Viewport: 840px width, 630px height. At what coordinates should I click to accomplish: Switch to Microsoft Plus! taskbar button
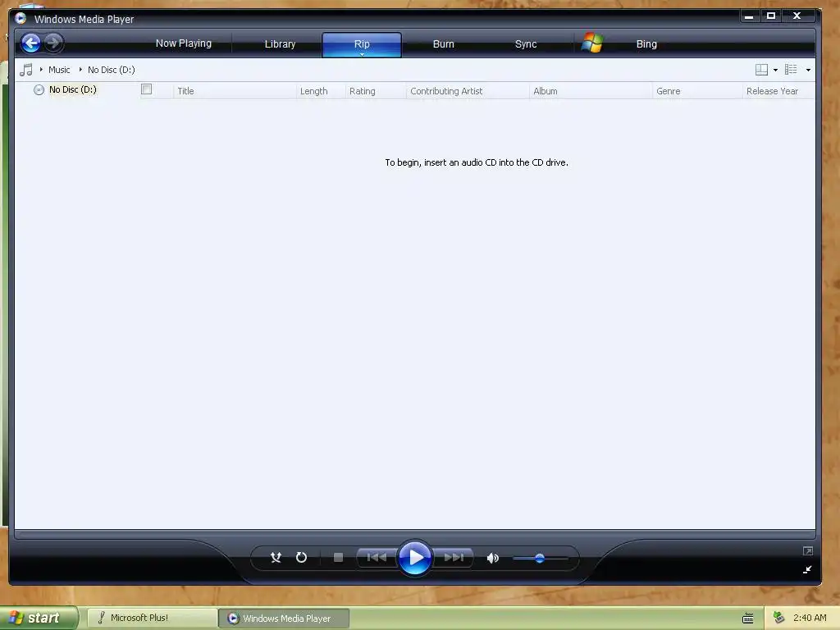pos(152,618)
